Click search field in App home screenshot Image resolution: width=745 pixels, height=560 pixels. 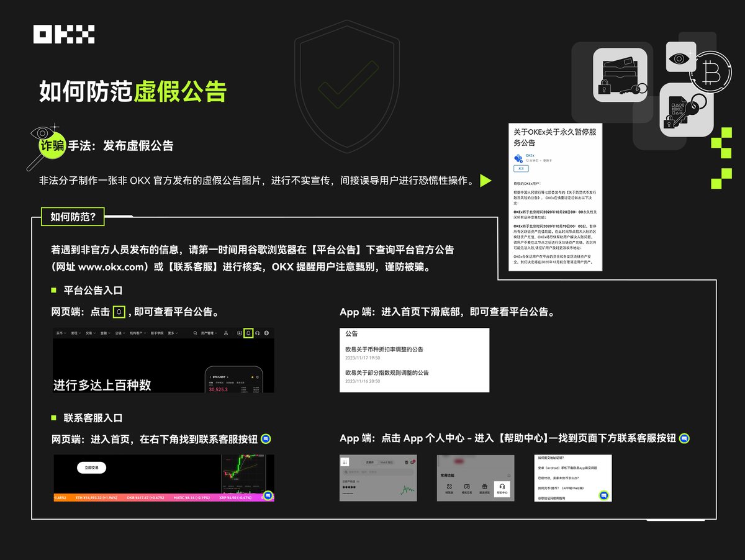pyautogui.click(x=377, y=472)
